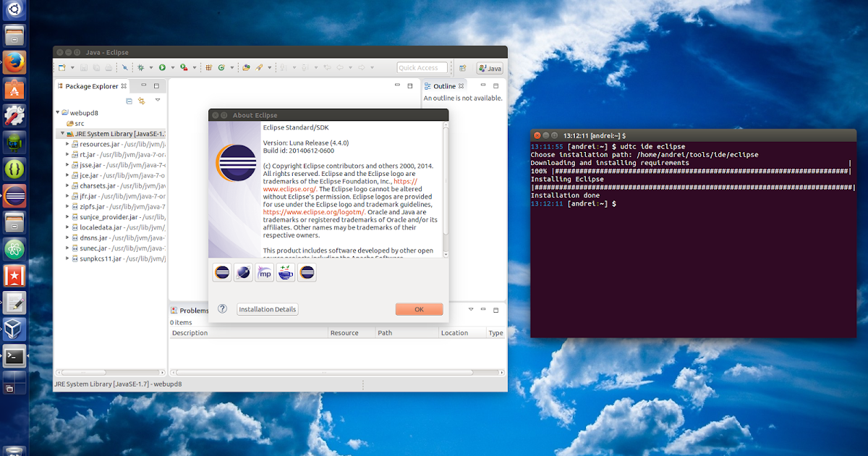Click the Java coffee cup icon in About Eclipse

pos(284,272)
